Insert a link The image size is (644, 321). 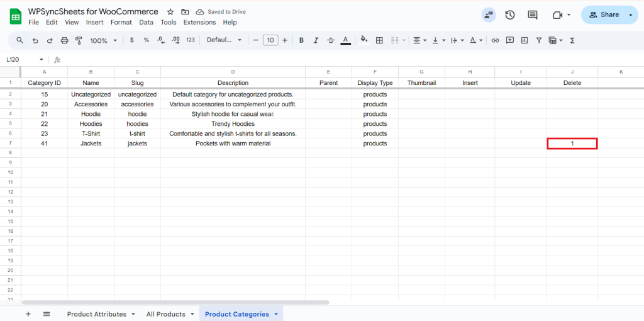[x=496, y=40]
